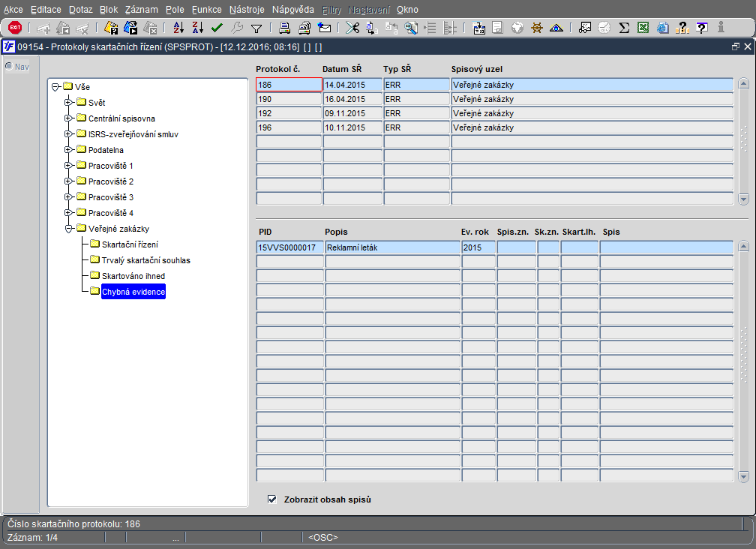The image size is (756, 549).
Task: Click the multiple-copies printer icon
Action: 304,28
